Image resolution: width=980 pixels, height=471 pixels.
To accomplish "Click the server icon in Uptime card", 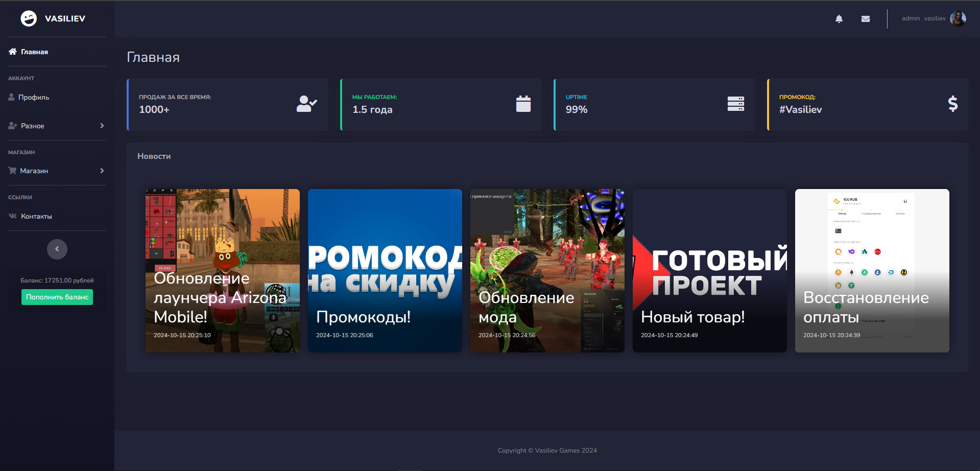I will (736, 104).
